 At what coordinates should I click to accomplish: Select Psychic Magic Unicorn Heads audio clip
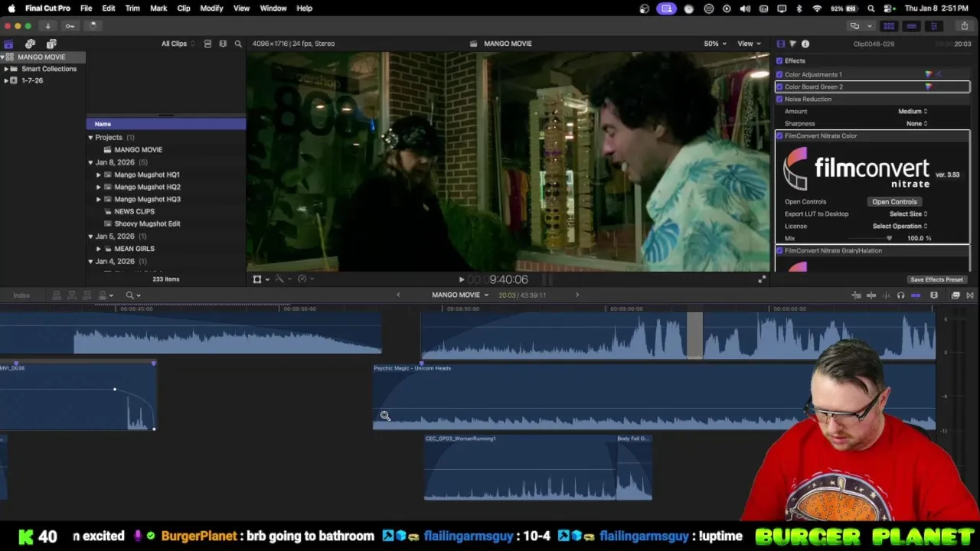654,396
